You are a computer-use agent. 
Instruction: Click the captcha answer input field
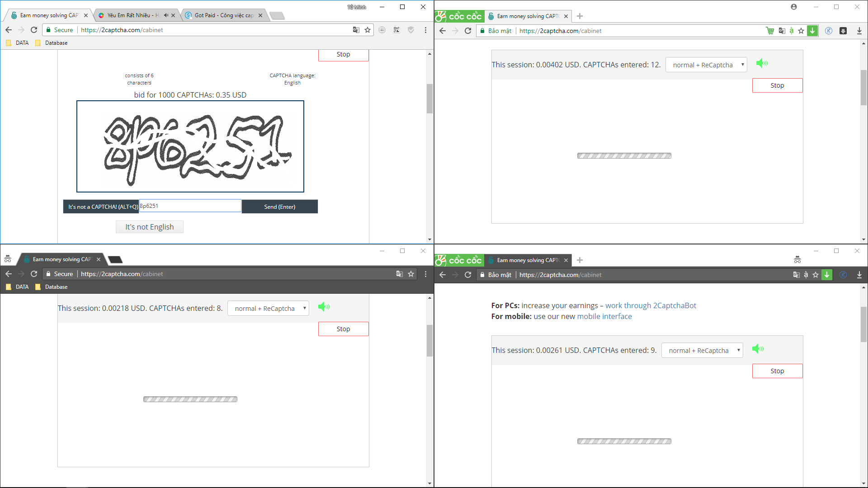click(x=190, y=206)
